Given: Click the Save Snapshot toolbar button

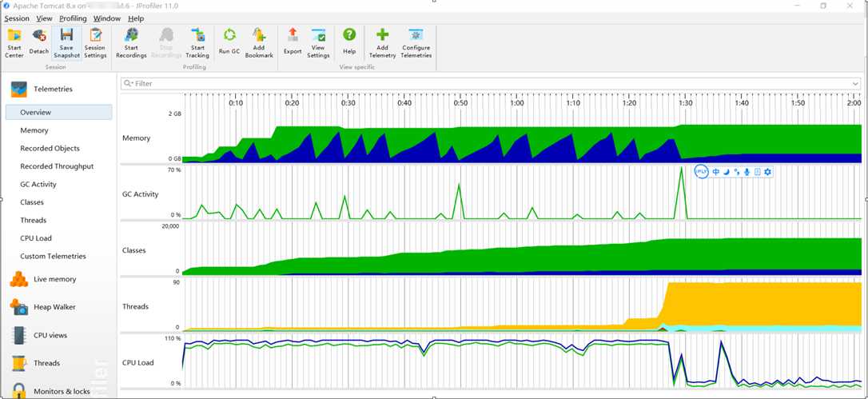Looking at the screenshot, I should pyautogui.click(x=66, y=43).
